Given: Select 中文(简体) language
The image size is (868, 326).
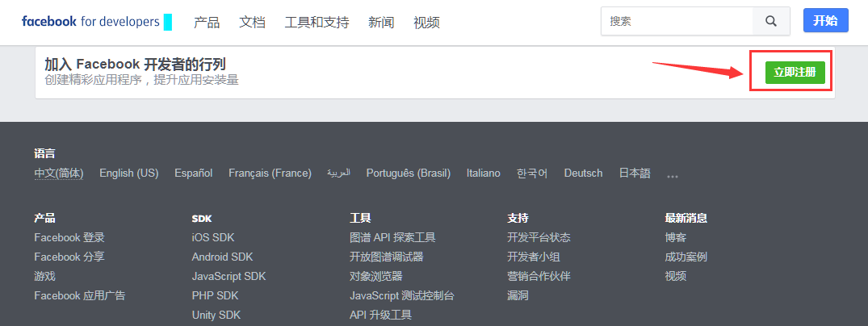Looking at the screenshot, I should point(59,173).
